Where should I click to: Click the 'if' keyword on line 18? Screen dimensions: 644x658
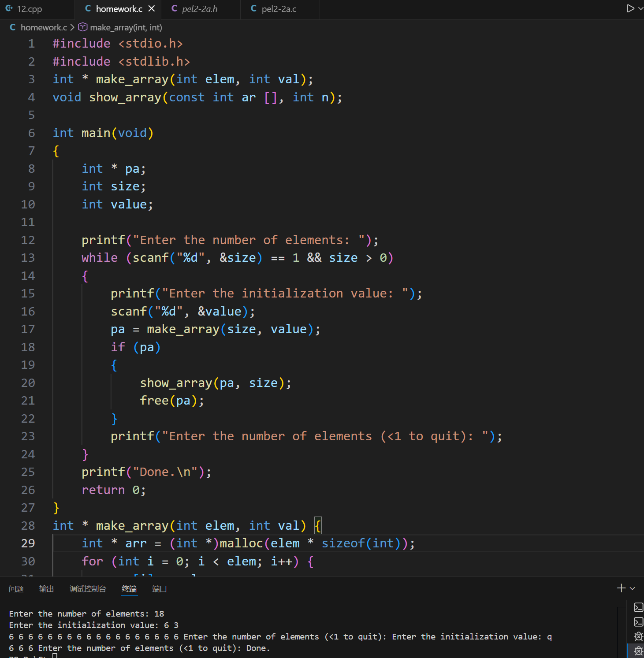(118, 347)
